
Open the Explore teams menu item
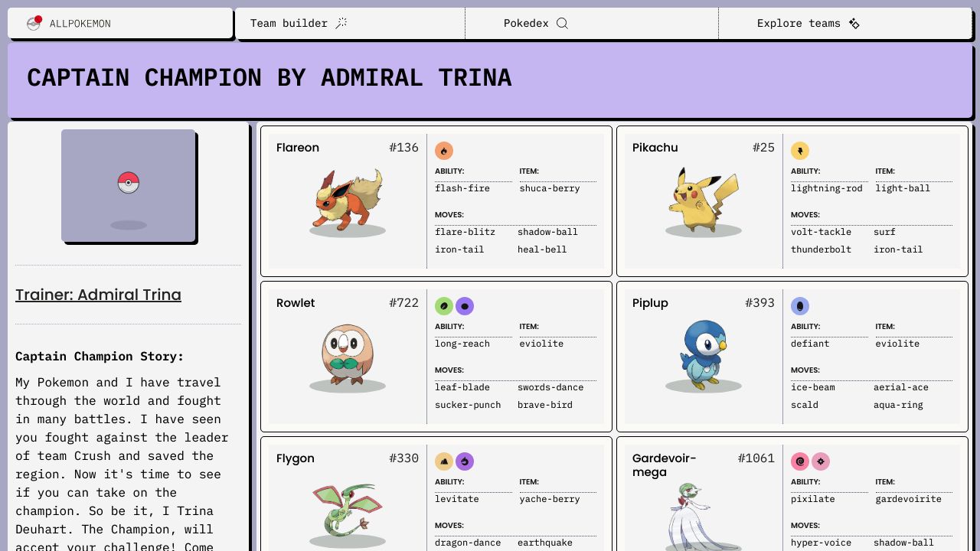(x=799, y=23)
